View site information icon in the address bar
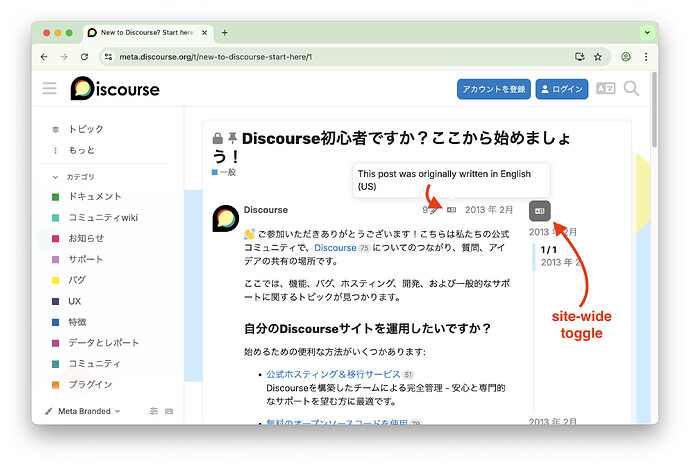The width and height of the screenshot is (690, 465). 109,57
